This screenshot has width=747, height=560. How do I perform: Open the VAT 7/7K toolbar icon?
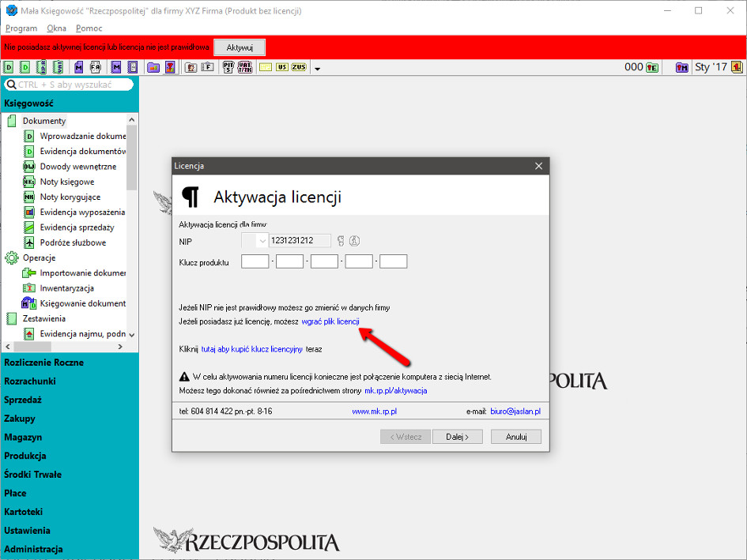[245, 68]
